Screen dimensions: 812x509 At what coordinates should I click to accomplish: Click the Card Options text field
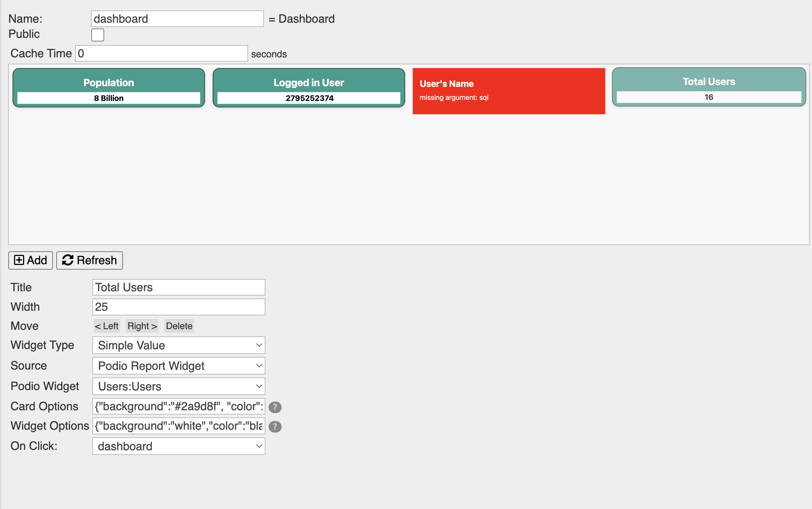click(x=178, y=406)
